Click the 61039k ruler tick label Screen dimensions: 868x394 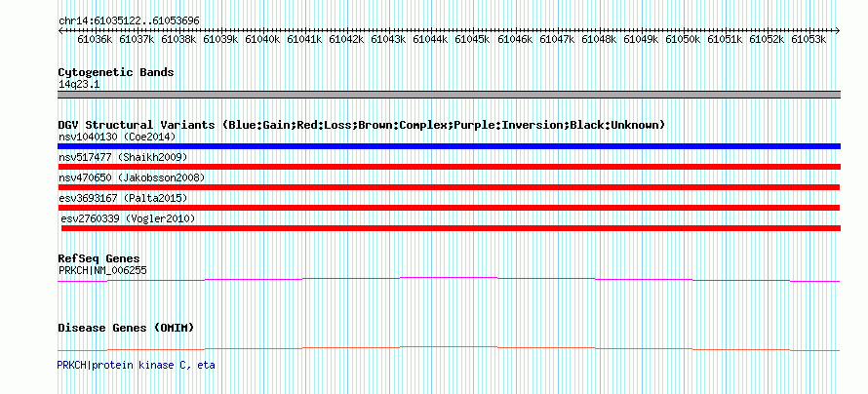pyautogui.click(x=221, y=39)
